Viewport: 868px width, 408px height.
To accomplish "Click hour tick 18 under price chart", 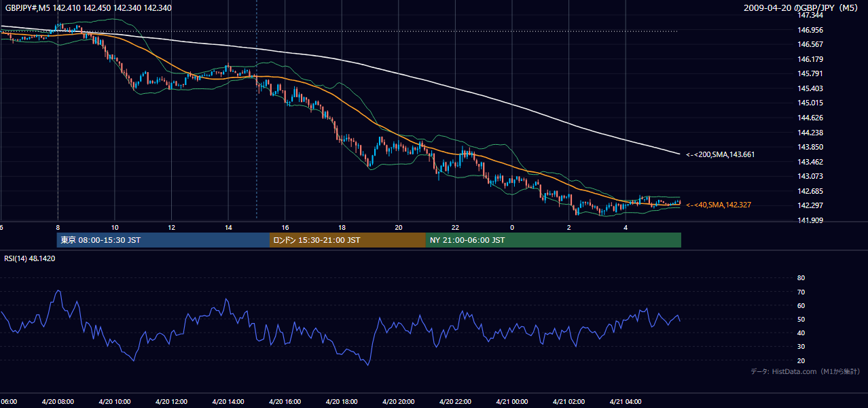I will tap(342, 228).
